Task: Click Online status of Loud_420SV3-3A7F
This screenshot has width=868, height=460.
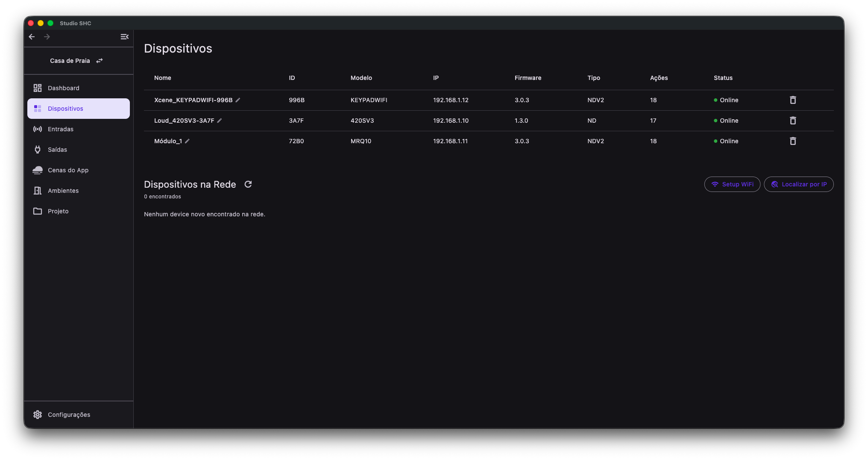Action: pos(726,121)
